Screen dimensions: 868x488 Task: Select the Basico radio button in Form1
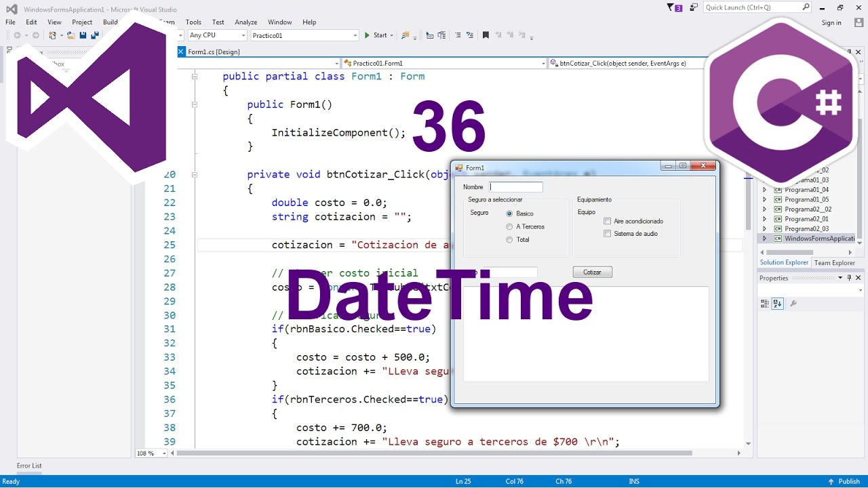pos(509,213)
